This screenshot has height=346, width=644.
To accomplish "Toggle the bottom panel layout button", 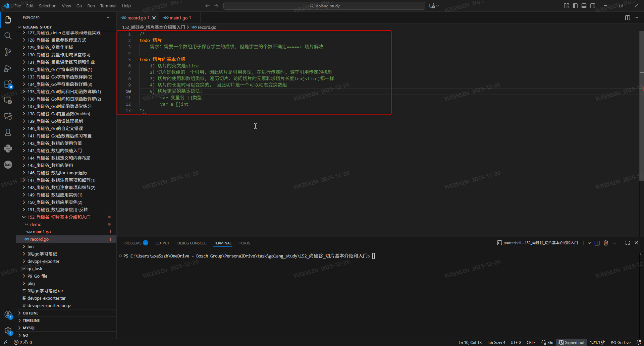I will point(584,6).
